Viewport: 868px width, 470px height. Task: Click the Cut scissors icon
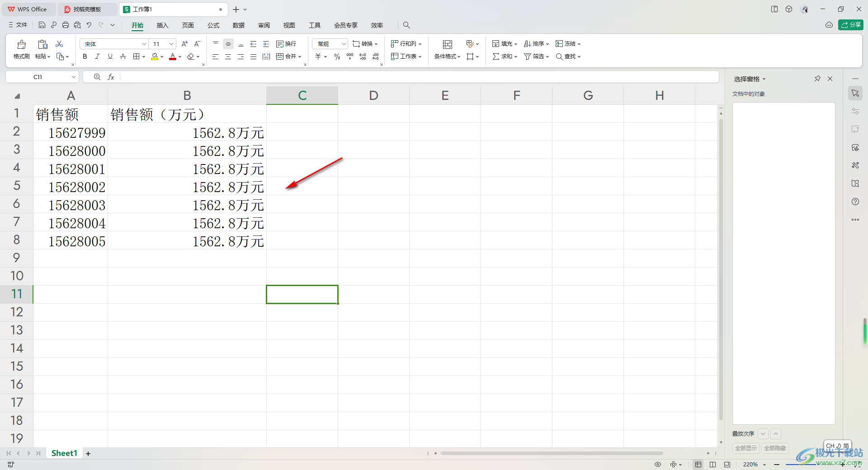pyautogui.click(x=59, y=44)
